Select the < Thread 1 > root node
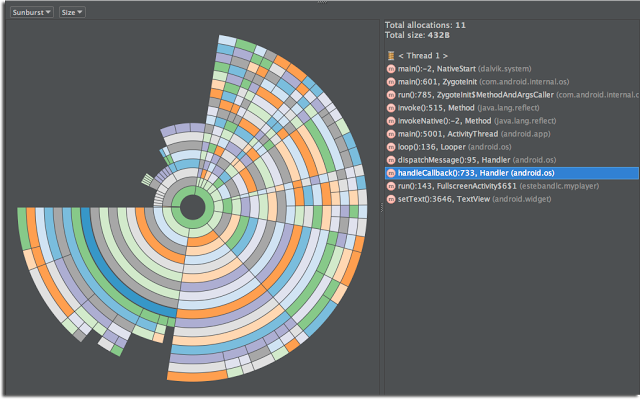 click(x=423, y=55)
